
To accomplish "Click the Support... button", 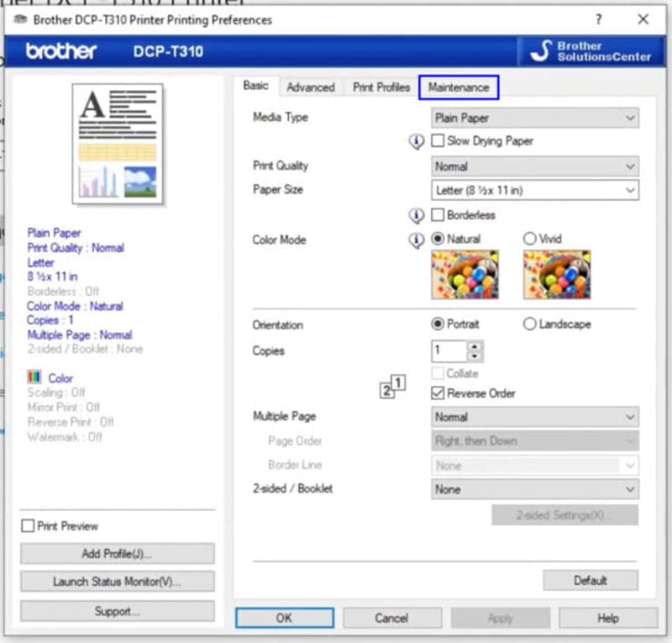I will 117,611.
